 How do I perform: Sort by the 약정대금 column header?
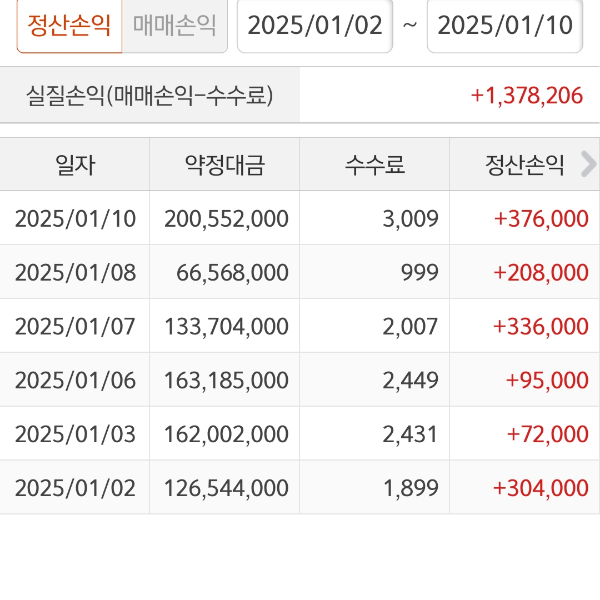pos(224,164)
